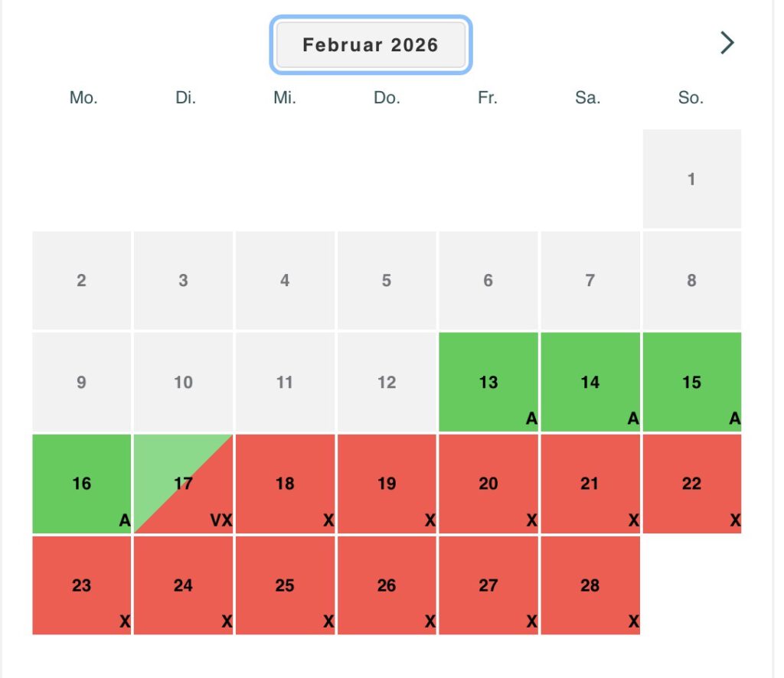The height and width of the screenshot is (678, 784).
Task: Go to next month with arrow
Action: pyautogui.click(x=727, y=44)
